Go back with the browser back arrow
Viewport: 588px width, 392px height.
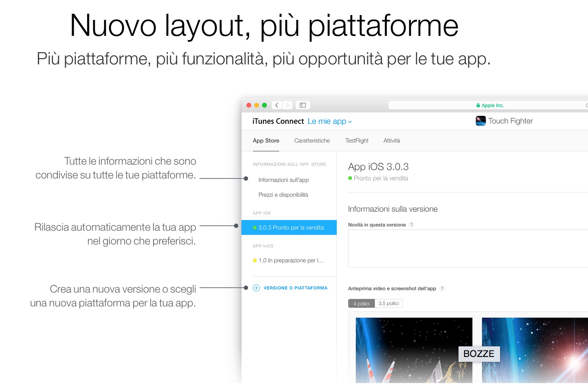tap(277, 105)
